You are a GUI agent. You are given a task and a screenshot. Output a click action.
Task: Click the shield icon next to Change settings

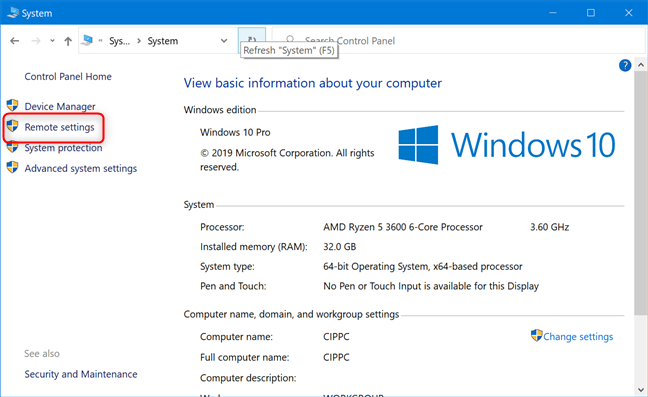(536, 335)
